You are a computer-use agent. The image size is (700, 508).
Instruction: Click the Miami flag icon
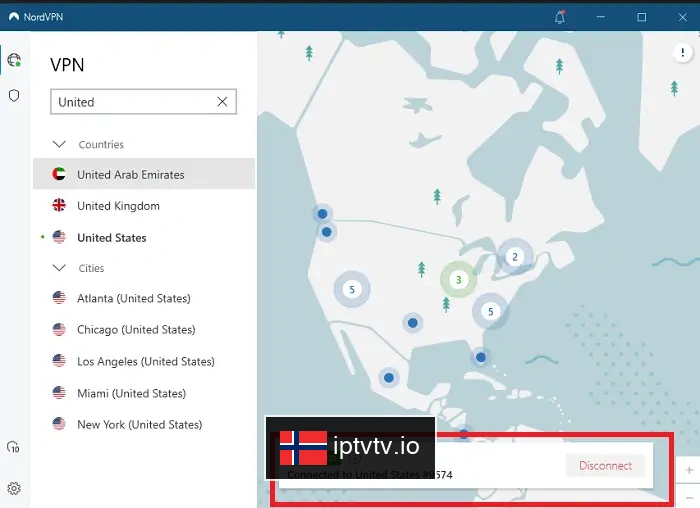[59, 393]
